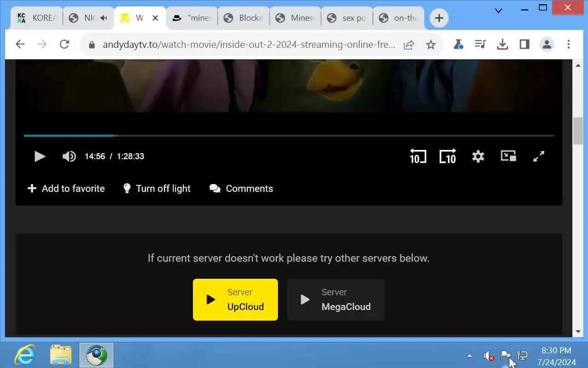Mute the video player volume
Viewport: 588px width, 368px height.
(69, 156)
